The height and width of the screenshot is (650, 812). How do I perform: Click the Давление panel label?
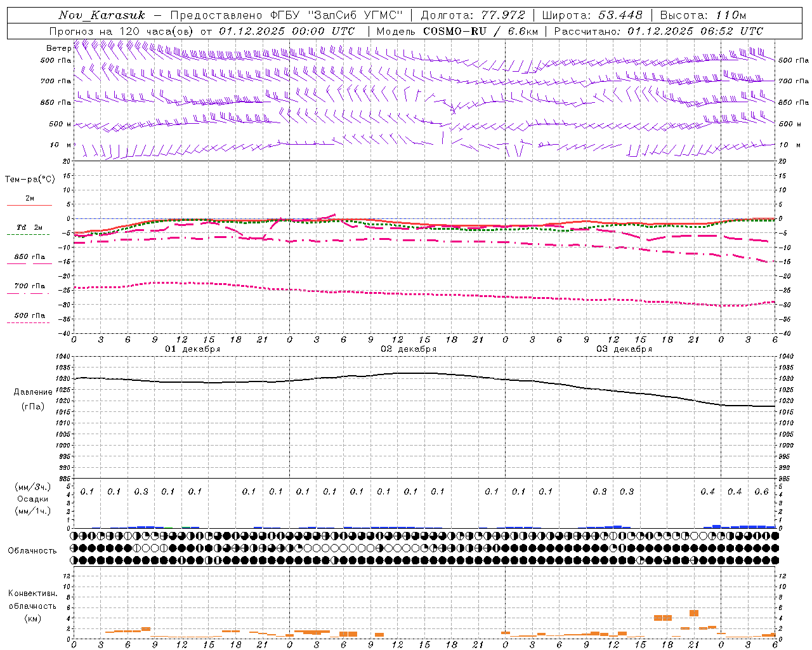(x=33, y=392)
